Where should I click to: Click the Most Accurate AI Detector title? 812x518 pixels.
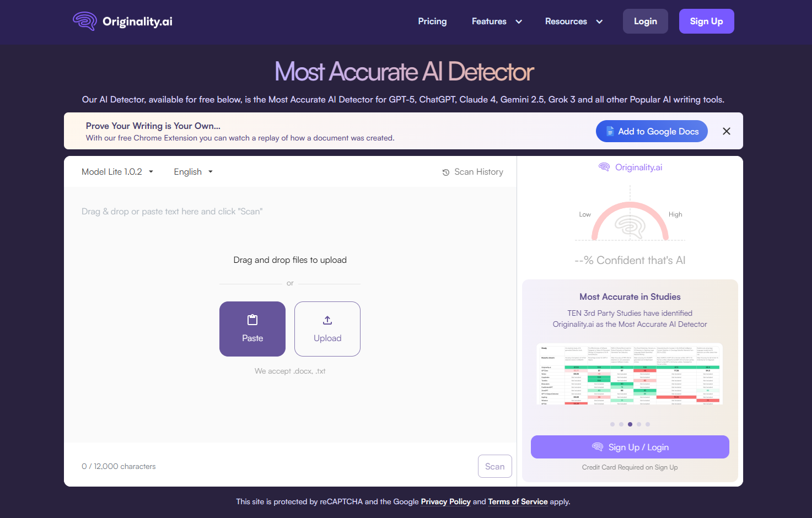[x=405, y=72]
